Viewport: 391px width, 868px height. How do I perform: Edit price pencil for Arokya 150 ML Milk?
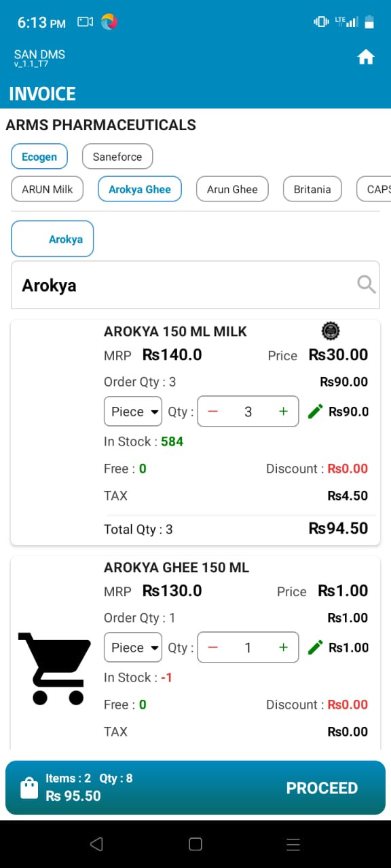point(315,412)
